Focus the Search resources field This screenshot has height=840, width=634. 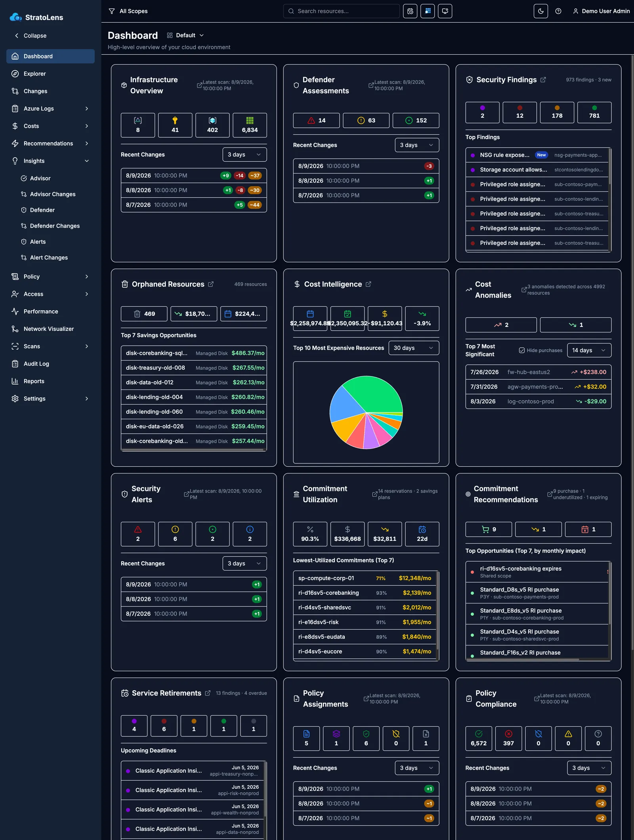pos(342,11)
